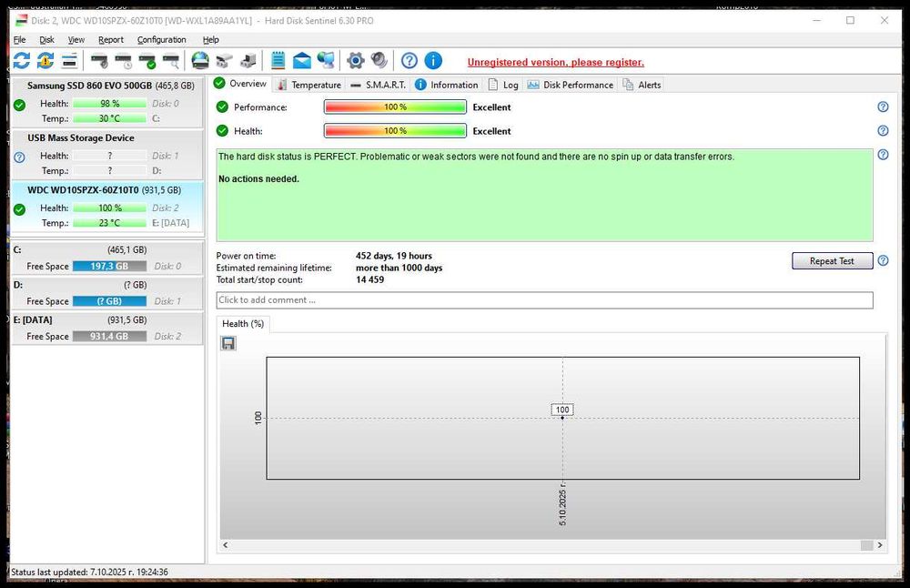
Task: Click the toolbar question mark help icon
Action: [409, 60]
